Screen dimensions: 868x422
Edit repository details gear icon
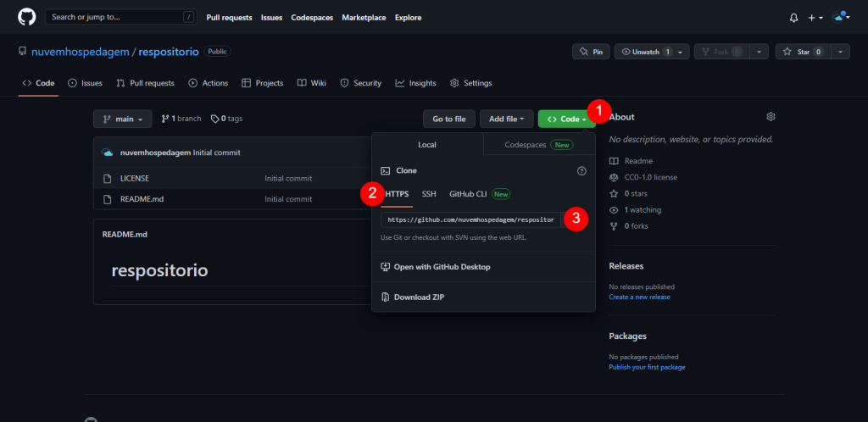771,117
